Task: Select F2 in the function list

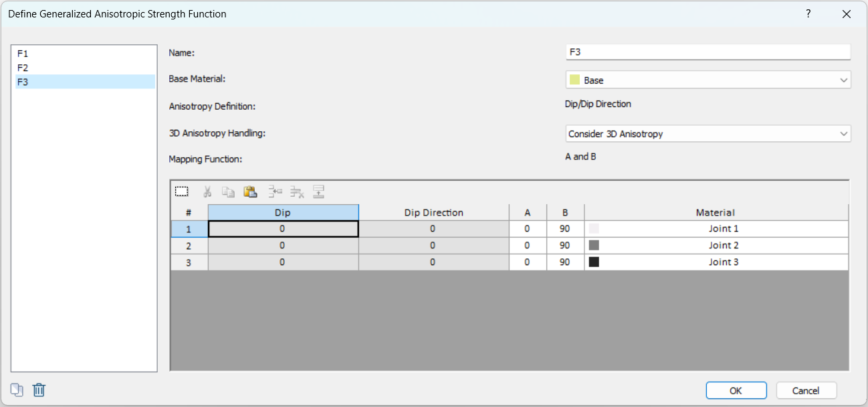Action: 85,68
